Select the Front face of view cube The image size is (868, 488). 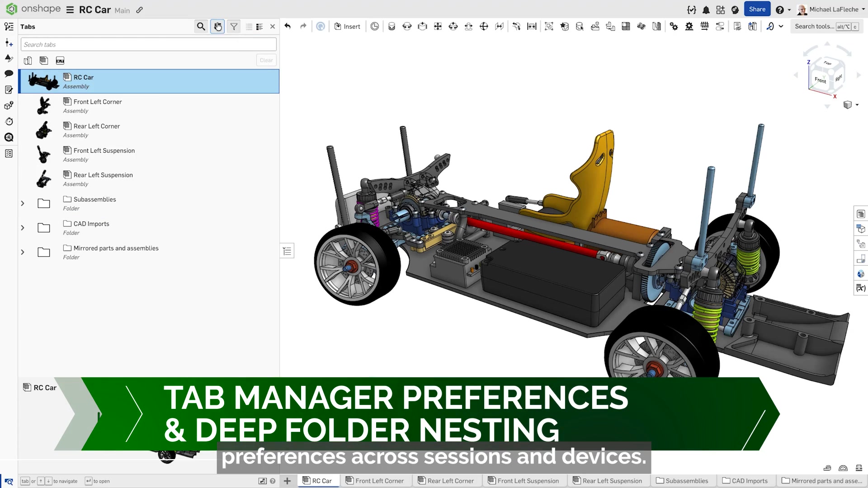pos(820,80)
